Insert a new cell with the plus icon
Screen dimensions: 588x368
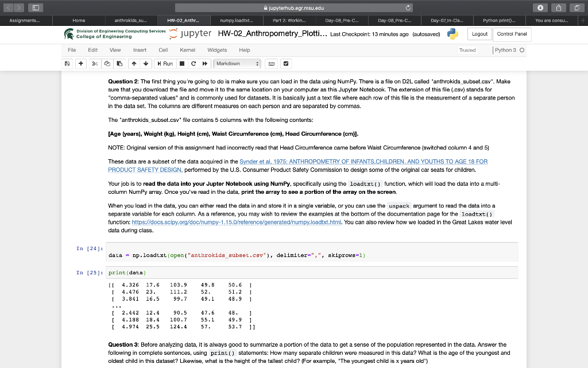point(80,63)
